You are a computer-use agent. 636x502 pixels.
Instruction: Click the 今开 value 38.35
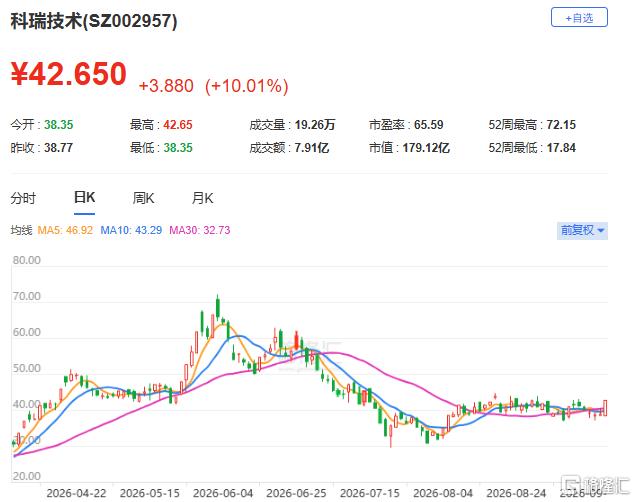point(58,124)
